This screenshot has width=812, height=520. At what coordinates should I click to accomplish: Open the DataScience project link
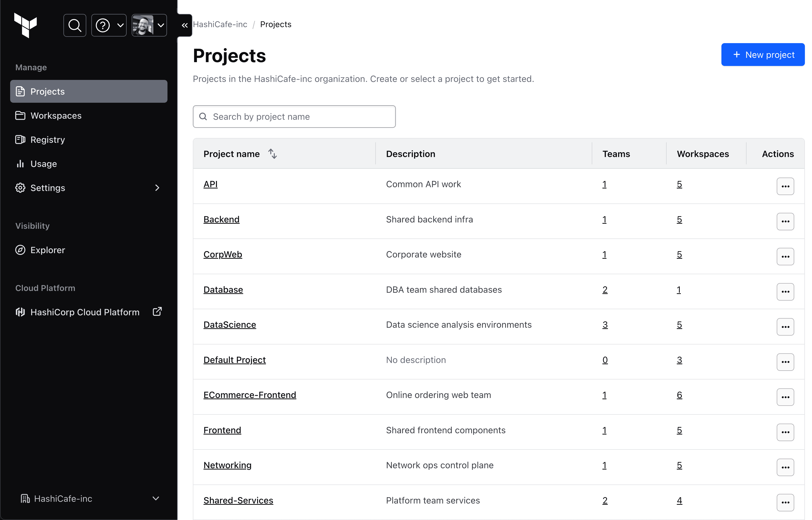point(230,324)
